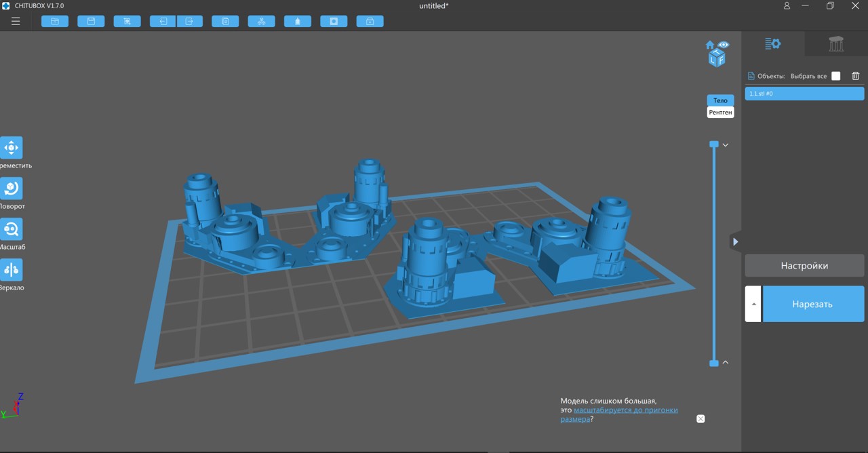Image resolution: width=868 pixels, height=453 pixels.
Task: Open the supports tab with pillars icon
Action: pos(836,44)
